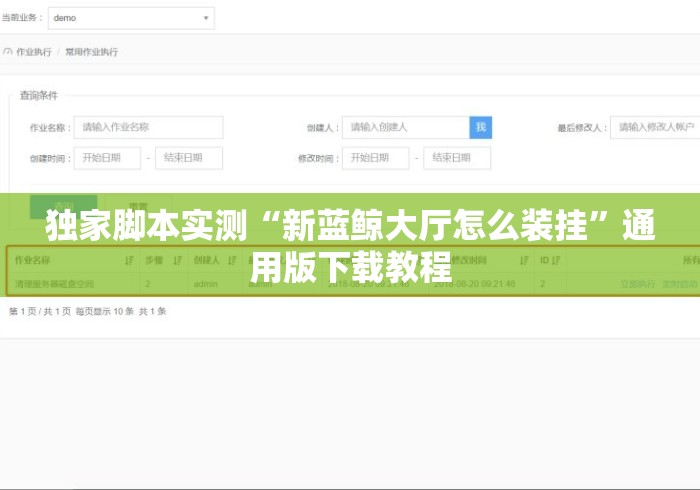Sort by the 步骤 column

(x=178, y=260)
